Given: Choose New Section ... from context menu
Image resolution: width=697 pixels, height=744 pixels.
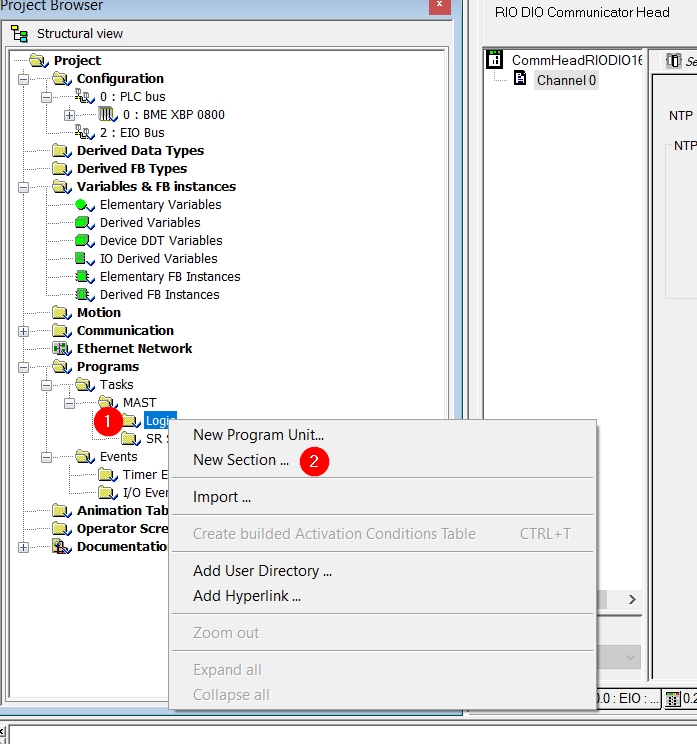Looking at the screenshot, I should 382,460.
